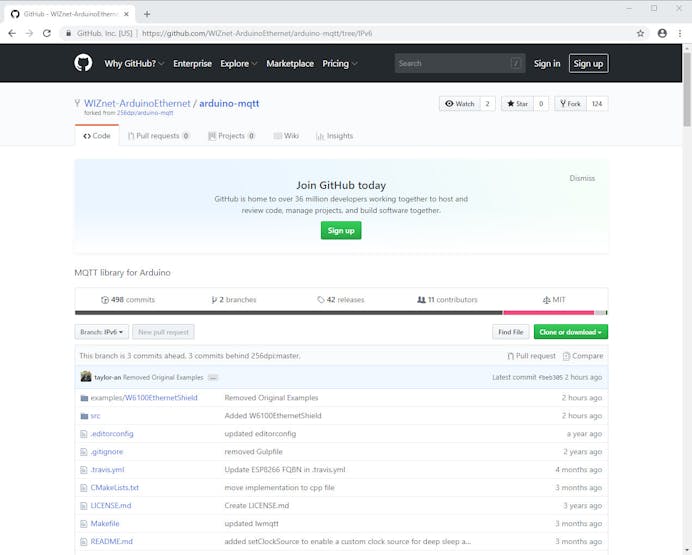Switch to the Insights tab
Viewport: 692px width, 555px height.
(335, 136)
